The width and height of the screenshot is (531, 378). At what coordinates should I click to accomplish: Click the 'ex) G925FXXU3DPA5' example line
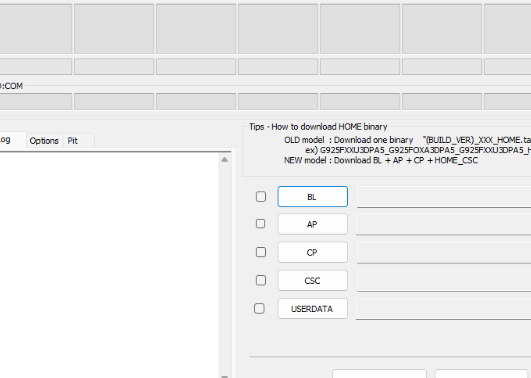(418, 150)
